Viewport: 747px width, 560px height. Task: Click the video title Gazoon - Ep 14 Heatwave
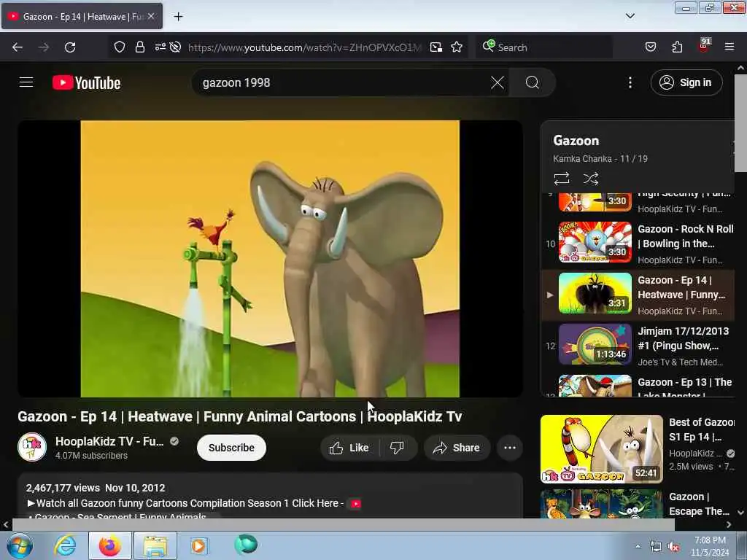(x=239, y=416)
